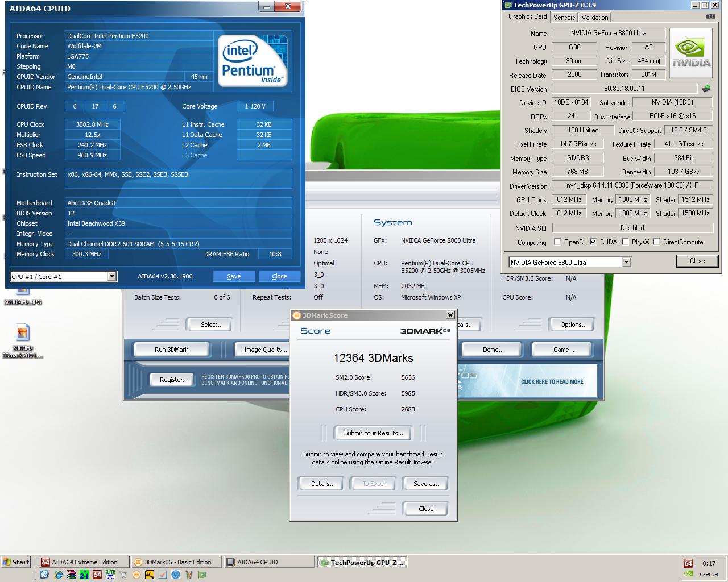
Task: Click the BIOS save chip icon in GPU-Z
Action: click(706, 89)
